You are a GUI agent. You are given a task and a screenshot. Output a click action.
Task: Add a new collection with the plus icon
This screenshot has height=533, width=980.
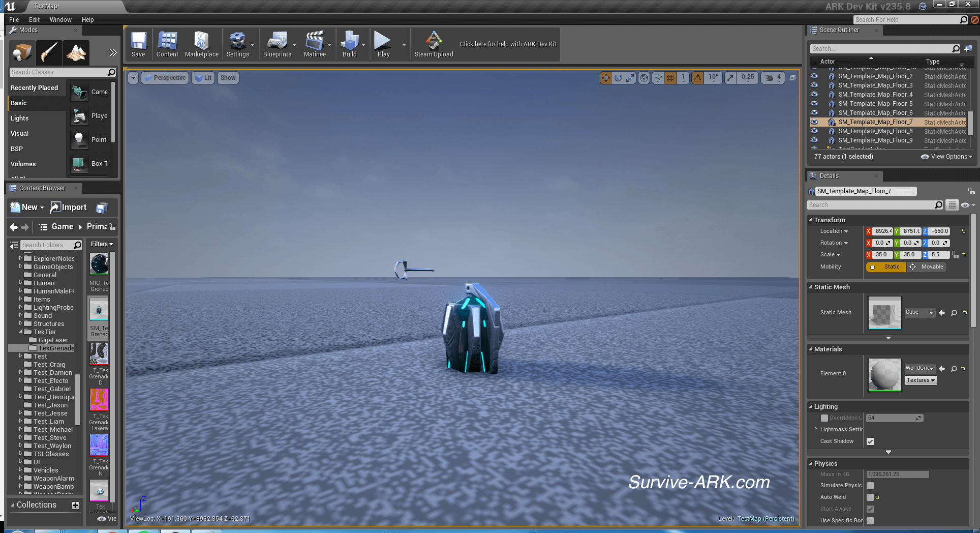[x=76, y=505]
